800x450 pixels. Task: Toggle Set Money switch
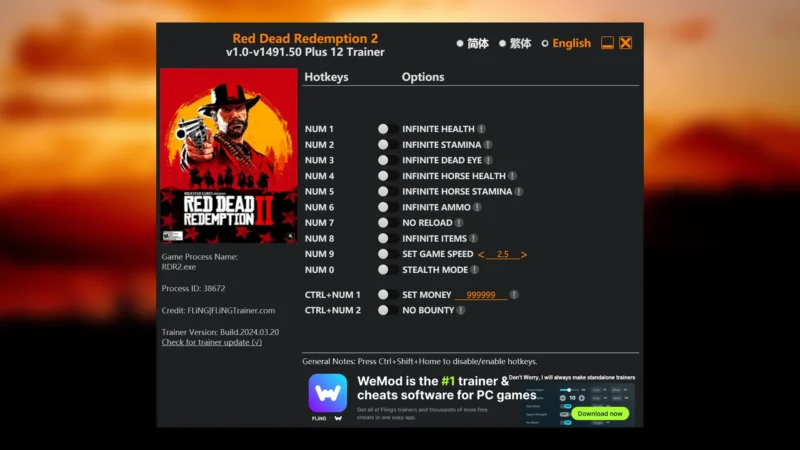click(387, 294)
